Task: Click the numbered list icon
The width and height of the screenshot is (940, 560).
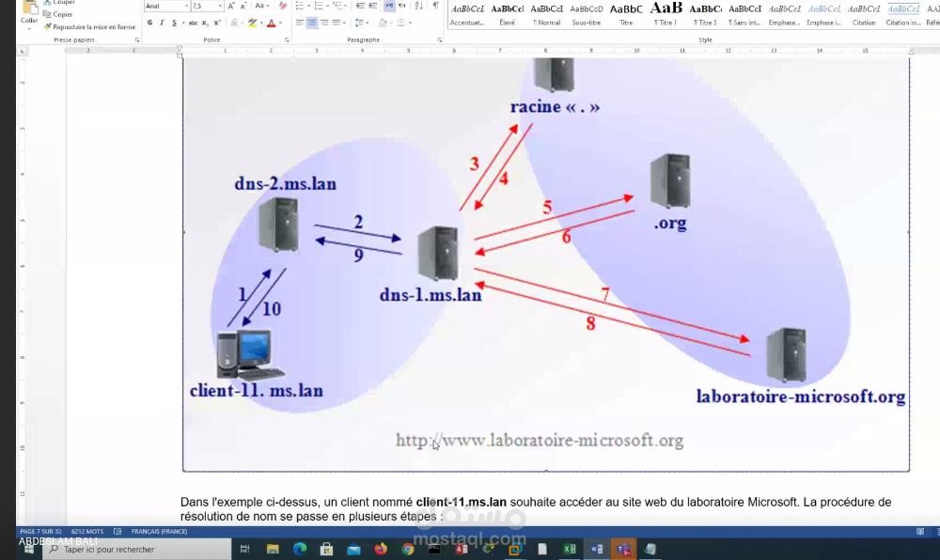Action: click(x=320, y=6)
